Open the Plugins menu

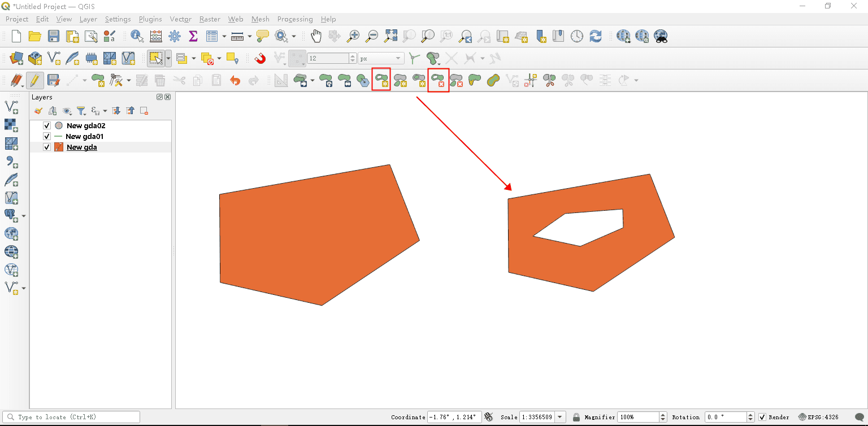150,19
